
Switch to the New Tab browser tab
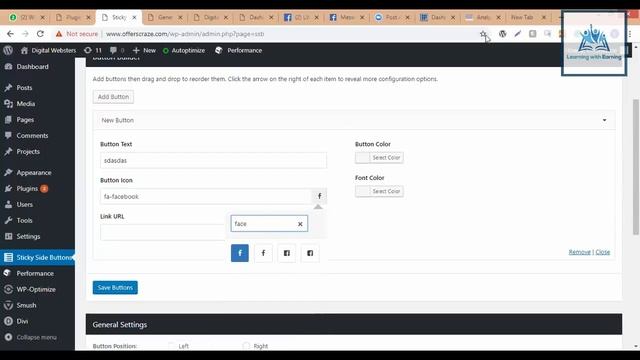(522, 17)
